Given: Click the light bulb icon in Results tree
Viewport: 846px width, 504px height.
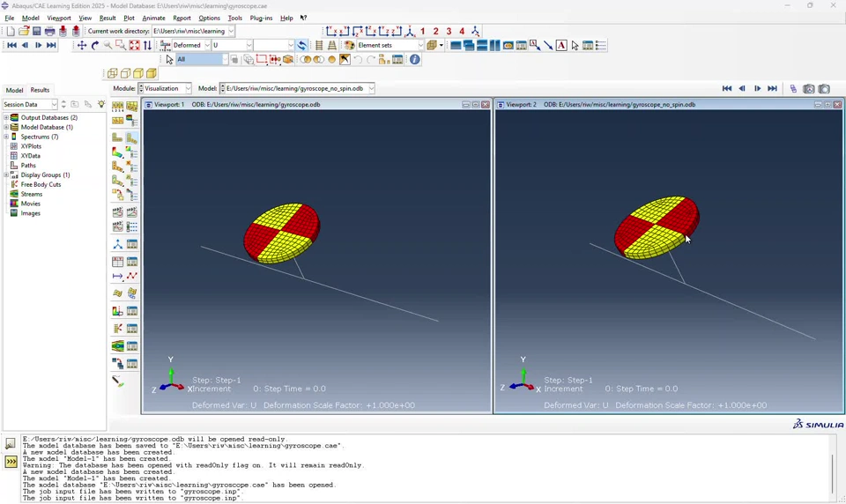Looking at the screenshot, I should (x=100, y=104).
